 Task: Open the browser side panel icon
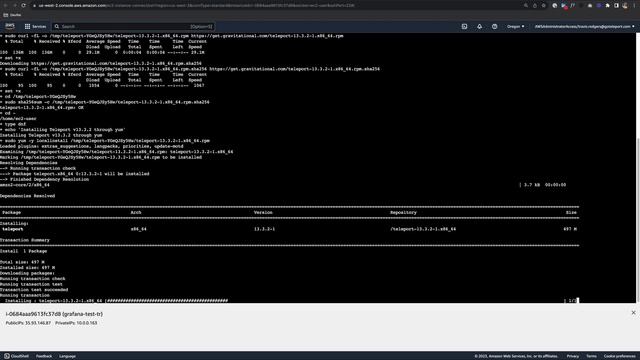(616, 5)
